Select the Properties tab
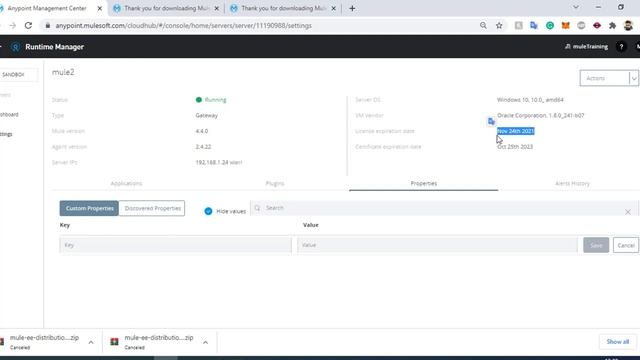The image size is (640, 360). tap(424, 183)
